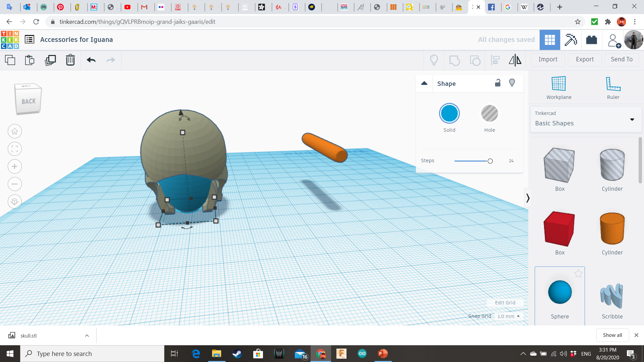Set shape to Solid
The height and width of the screenshot is (362, 644).
click(449, 114)
